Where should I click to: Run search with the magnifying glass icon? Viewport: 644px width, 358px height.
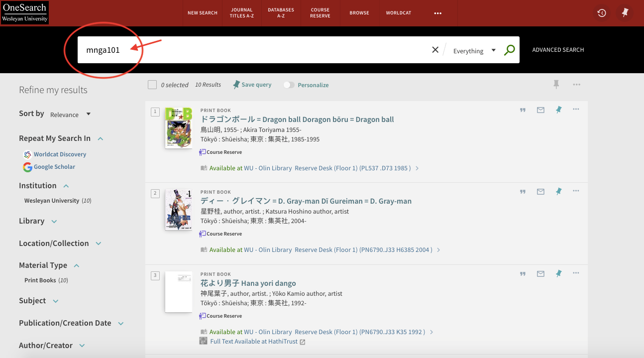pyautogui.click(x=509, y=50)
